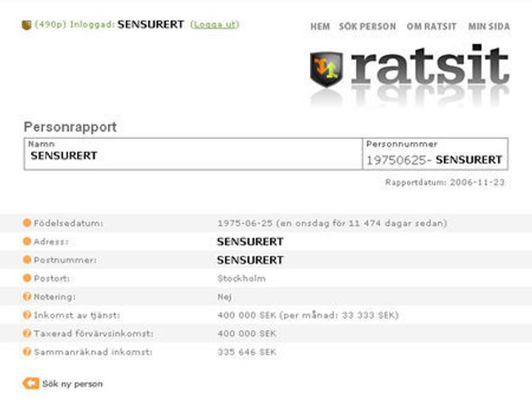Click the Notering: row label
The width and height of the screenshot is (532, 416).
54,297
